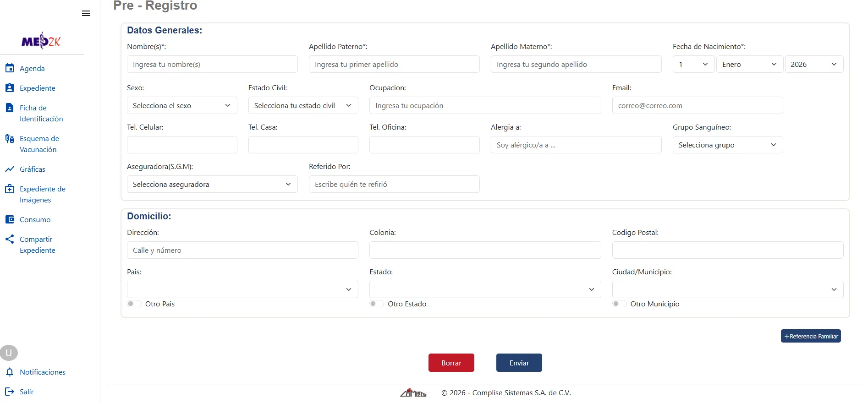Open the Agenda calendar icon

click(10, 68)
